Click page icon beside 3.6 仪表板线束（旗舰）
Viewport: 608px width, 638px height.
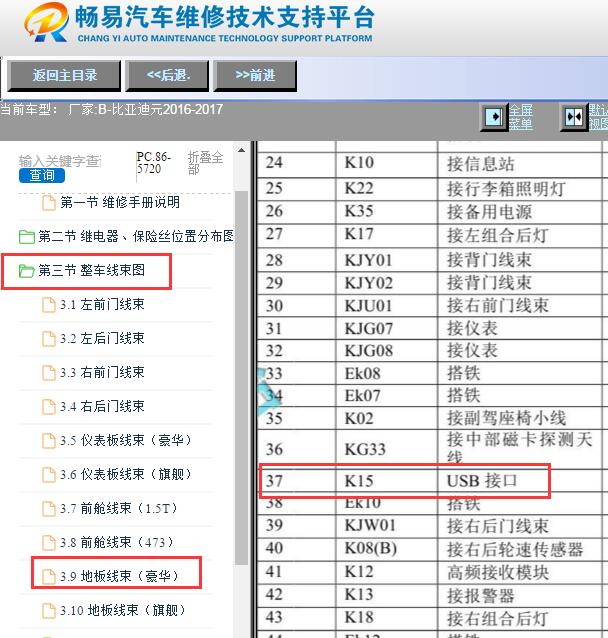click(x=49, y=474)
